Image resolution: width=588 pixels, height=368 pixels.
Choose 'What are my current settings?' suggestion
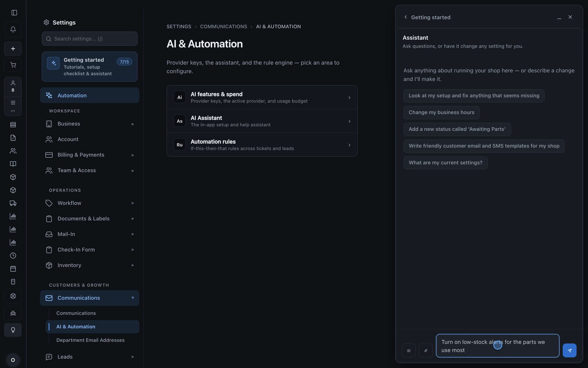pos(445,163)
